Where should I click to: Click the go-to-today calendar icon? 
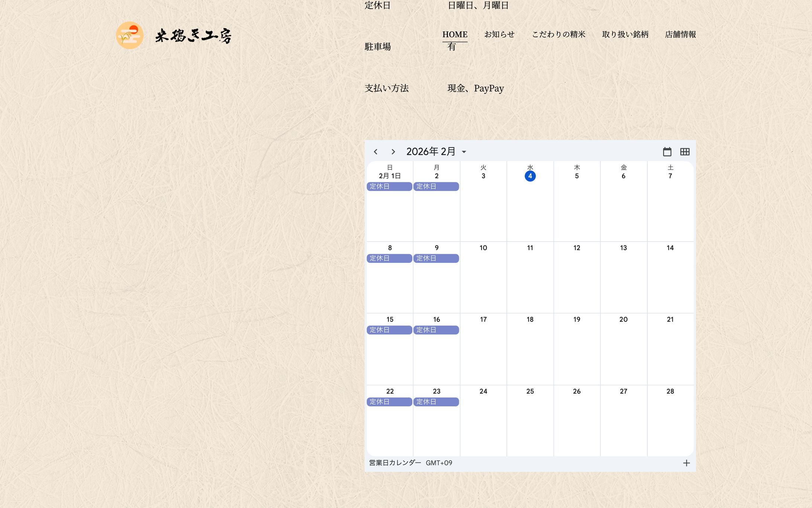[x=667, y=152]
